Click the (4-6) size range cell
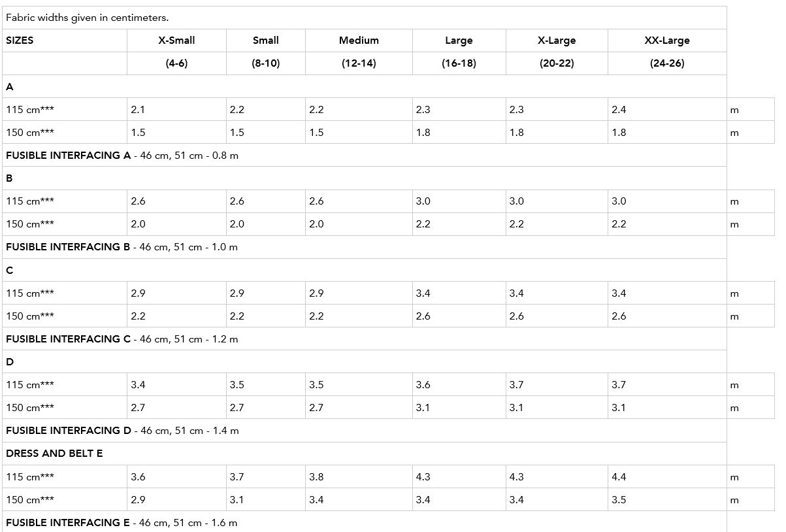The image size is (786, 532). (x=176, y=63)
